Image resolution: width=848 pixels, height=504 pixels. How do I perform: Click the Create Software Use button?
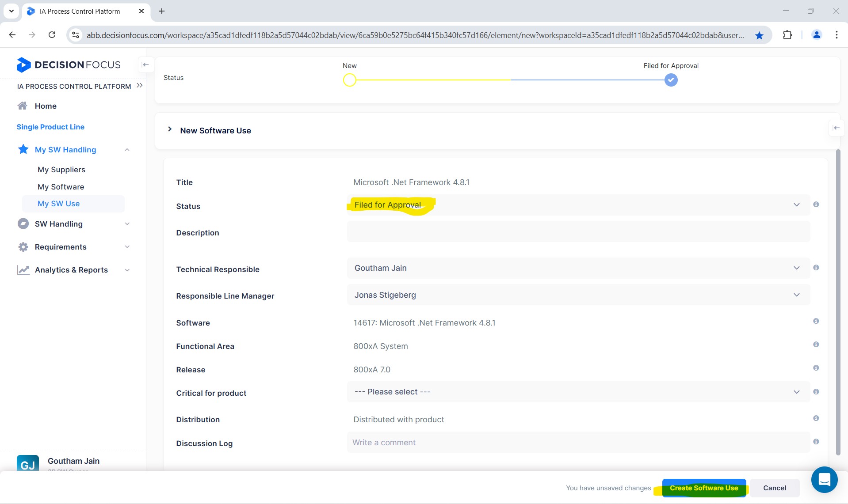(704, 488)
